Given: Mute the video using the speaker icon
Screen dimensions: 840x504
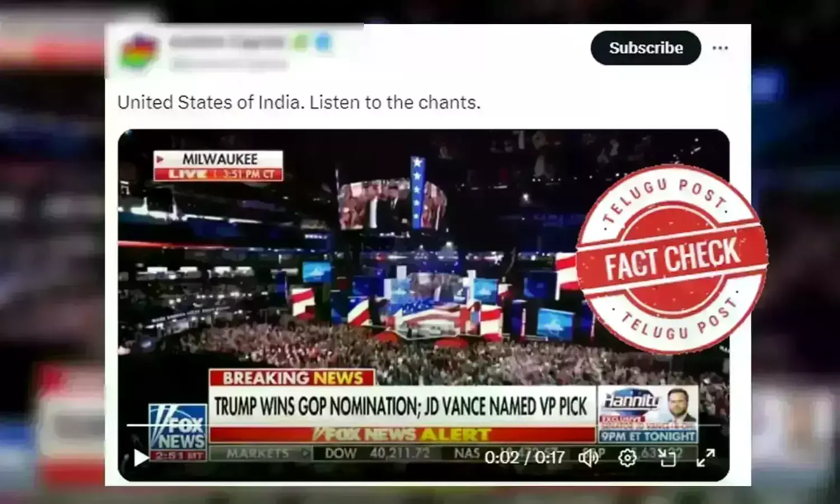Looking at the screenshot, I should click(589, 458).
